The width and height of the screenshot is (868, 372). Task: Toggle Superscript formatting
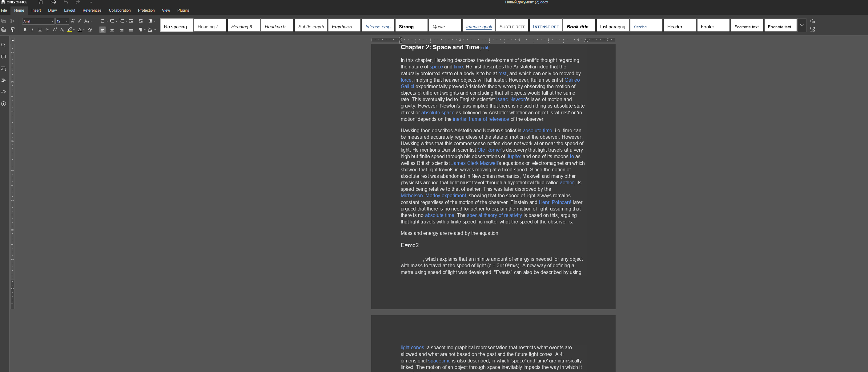[54, 30]
